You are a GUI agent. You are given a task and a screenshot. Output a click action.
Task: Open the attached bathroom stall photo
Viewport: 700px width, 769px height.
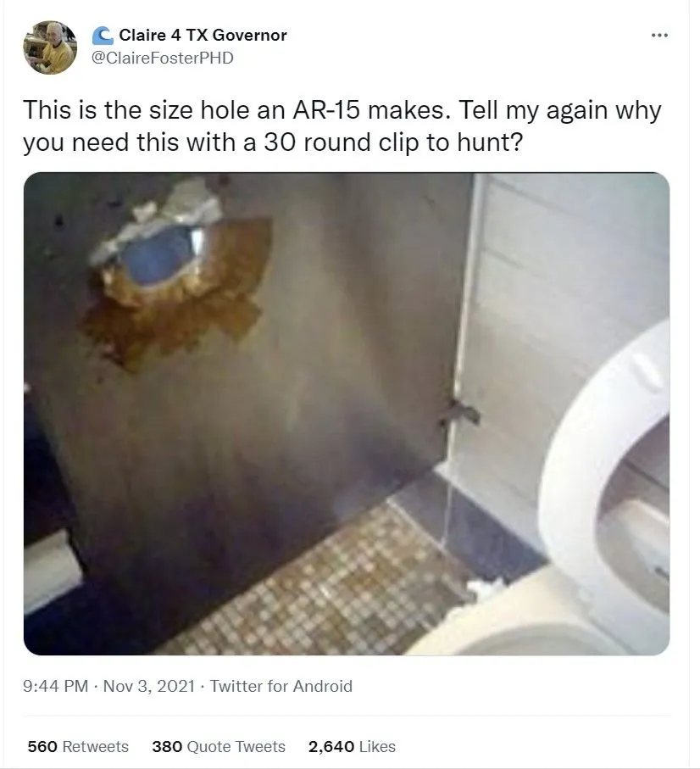[347, 414]
